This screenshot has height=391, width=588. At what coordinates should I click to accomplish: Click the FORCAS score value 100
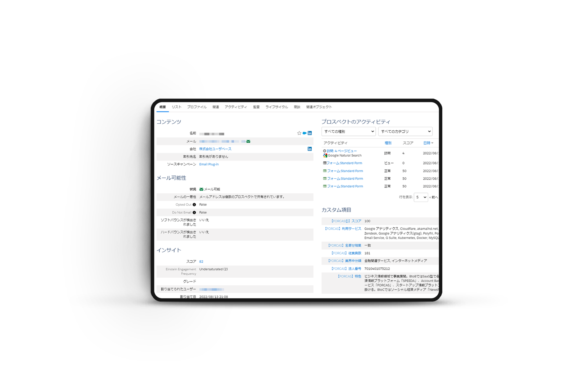coord(367,221)
